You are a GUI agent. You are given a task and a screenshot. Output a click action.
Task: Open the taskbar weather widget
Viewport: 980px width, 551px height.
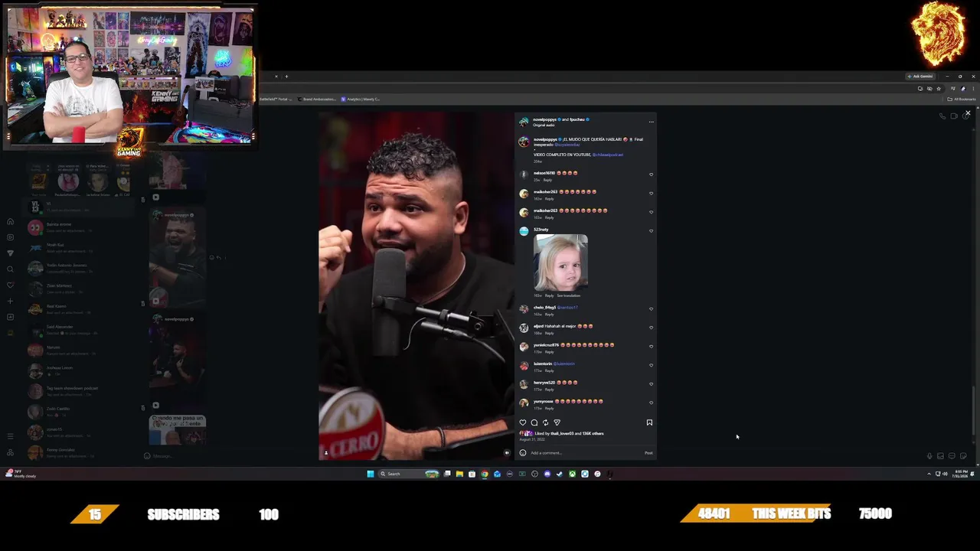(19, 474)
